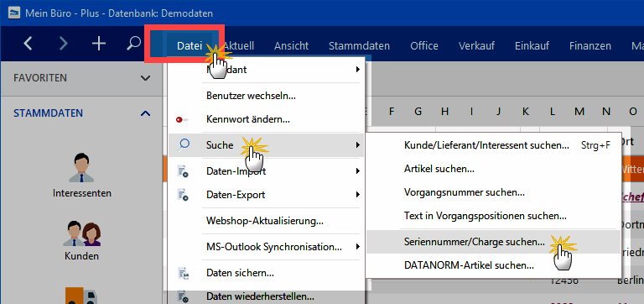644x304 pixels.
Task: Select DATANORM-Artikel suchen
Action: 493,265
